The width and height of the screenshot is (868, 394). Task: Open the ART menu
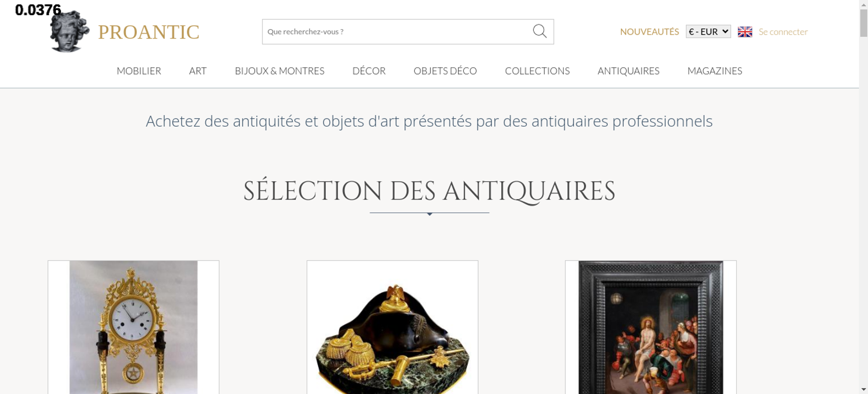[x=198, y=71]
